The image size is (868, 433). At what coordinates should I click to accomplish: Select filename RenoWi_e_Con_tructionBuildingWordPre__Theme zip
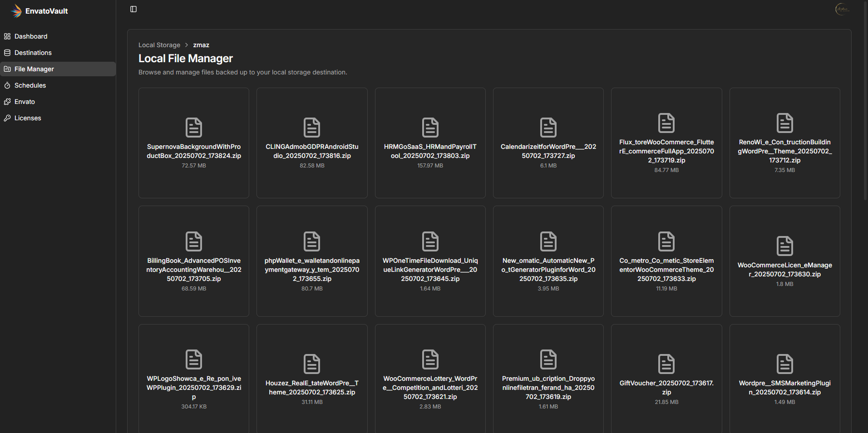(x=785, y=151)
